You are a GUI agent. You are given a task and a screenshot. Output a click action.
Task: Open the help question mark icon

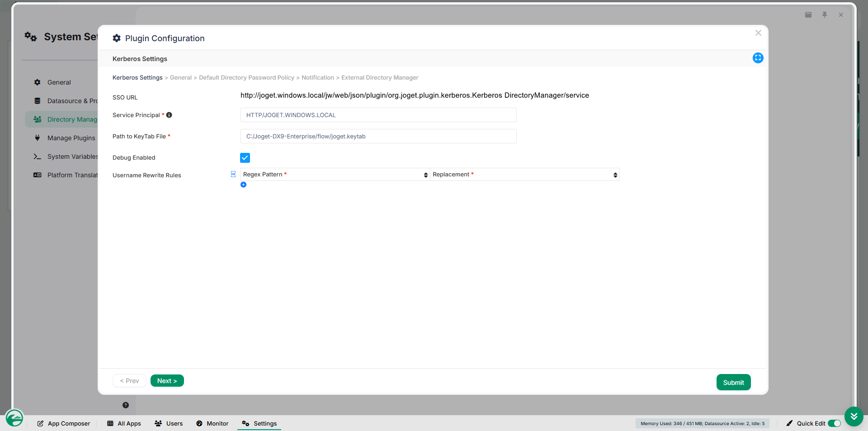pos(126,405)
